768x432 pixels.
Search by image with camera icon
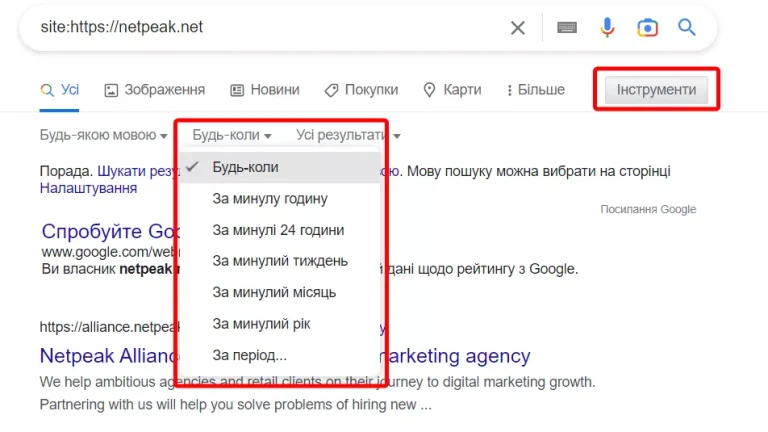[x=647, y=27]
